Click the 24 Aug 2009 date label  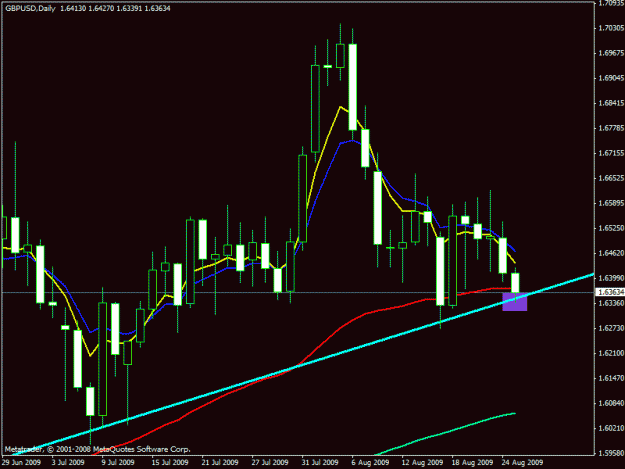coord(522,463)
